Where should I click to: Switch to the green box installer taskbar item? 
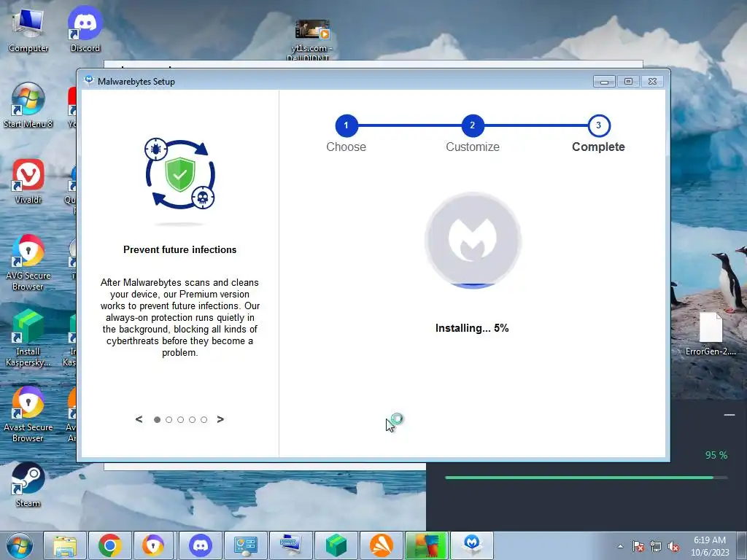pos(336,545)
